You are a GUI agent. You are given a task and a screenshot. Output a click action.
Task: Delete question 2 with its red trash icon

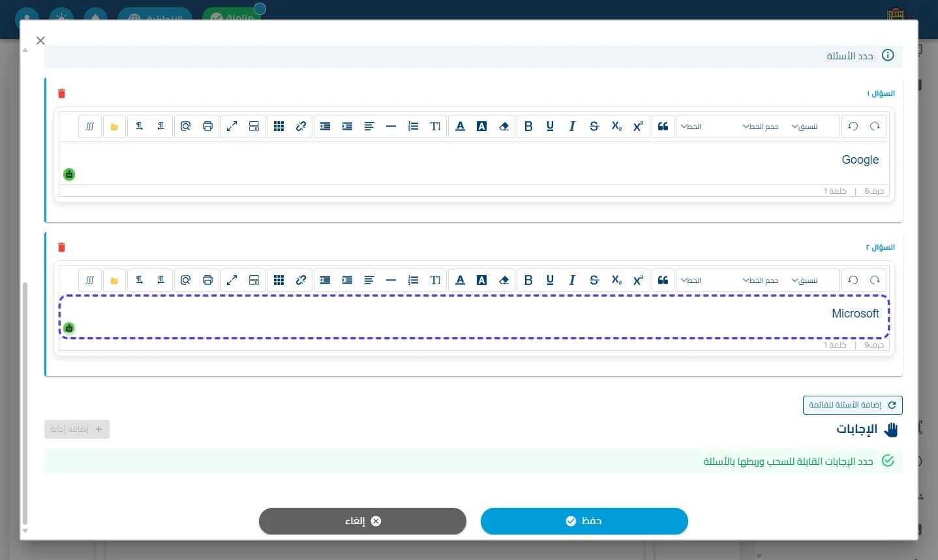(62, 248)
